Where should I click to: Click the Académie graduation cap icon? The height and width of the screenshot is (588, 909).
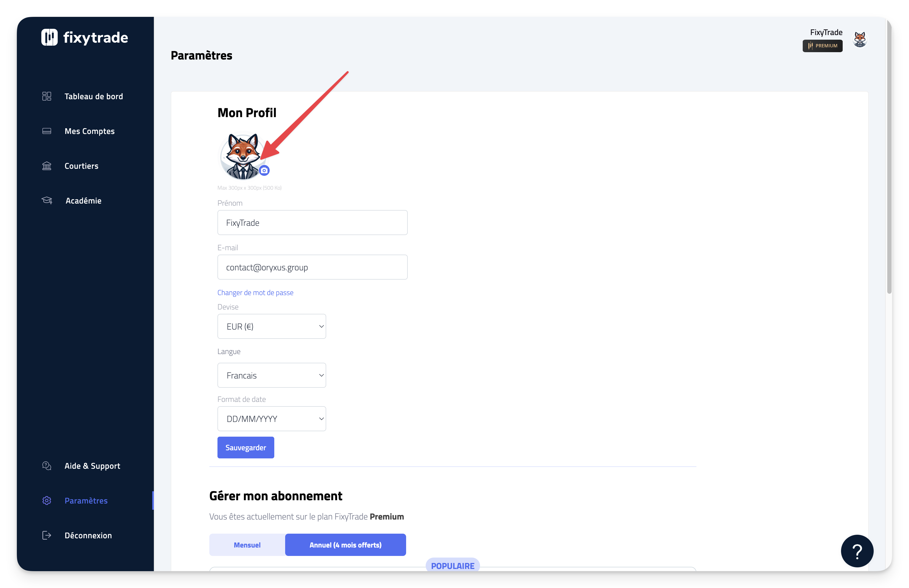tap(46, 201)
